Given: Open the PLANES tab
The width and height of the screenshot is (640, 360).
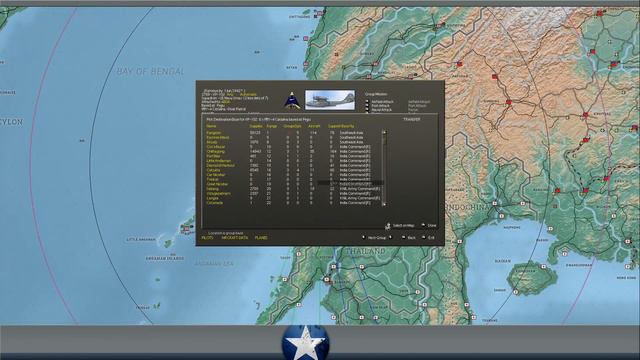Looking at the screenshot, I should [261, 238].
